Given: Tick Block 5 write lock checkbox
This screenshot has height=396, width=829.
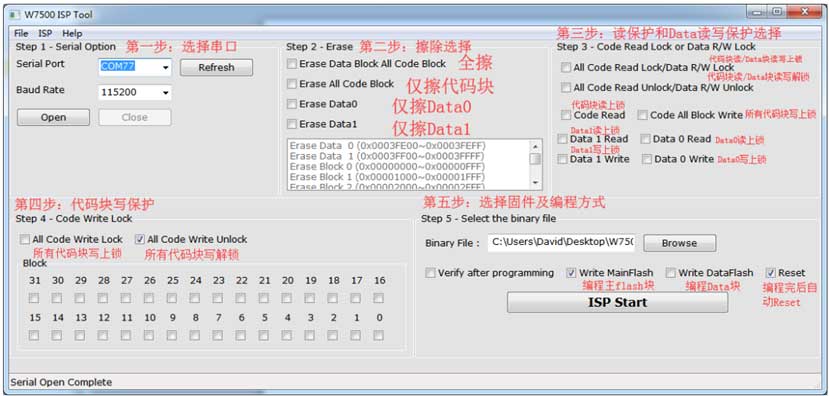Looking at the screenshot, I should click(x=264, y=335).
